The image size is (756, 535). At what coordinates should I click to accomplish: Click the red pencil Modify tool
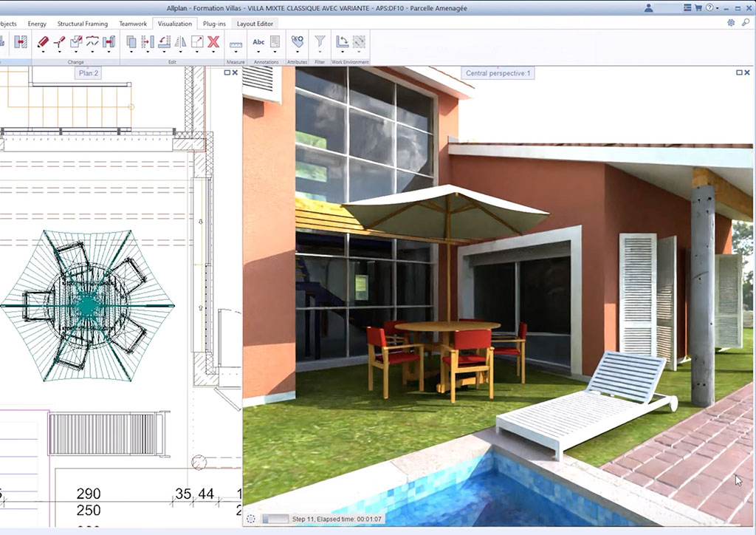click(x=43, y=42)
